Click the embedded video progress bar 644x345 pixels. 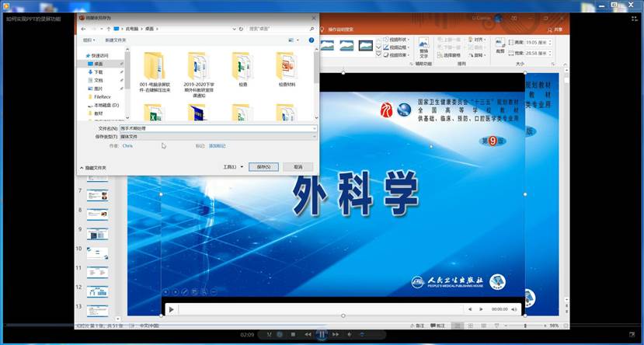pyautogui.click(x=321, y=310)
